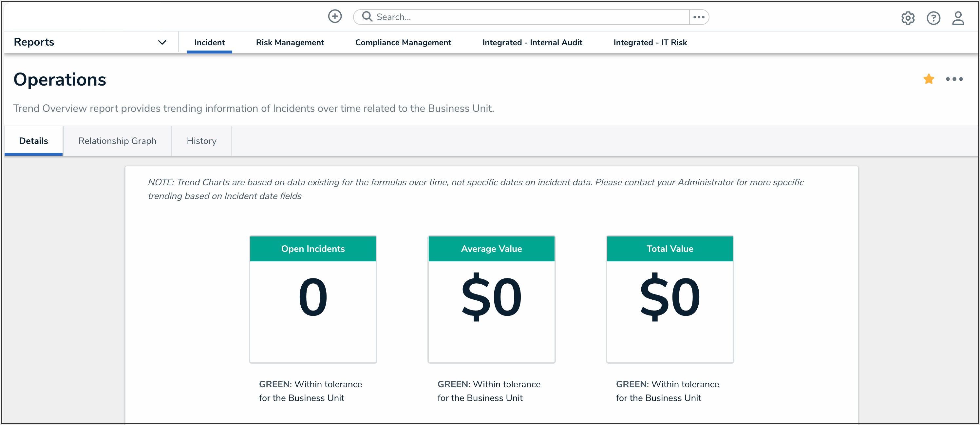Switch to the Risk Management tab
980x425 pixels.
290,42
